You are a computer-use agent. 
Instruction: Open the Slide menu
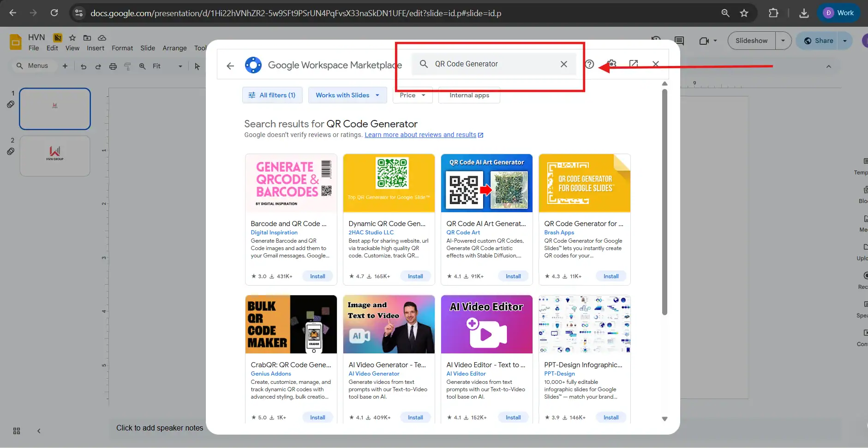148,48
